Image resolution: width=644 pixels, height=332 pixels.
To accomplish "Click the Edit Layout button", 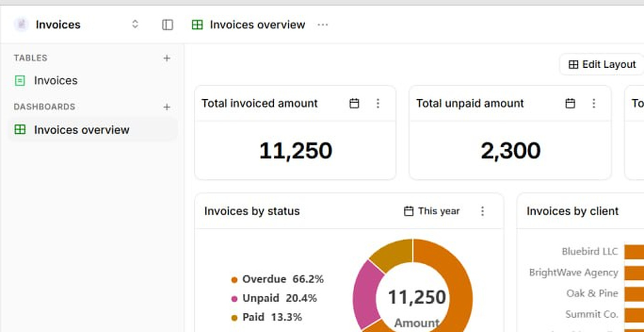I will pyautogui.click(x=602, y=65).
